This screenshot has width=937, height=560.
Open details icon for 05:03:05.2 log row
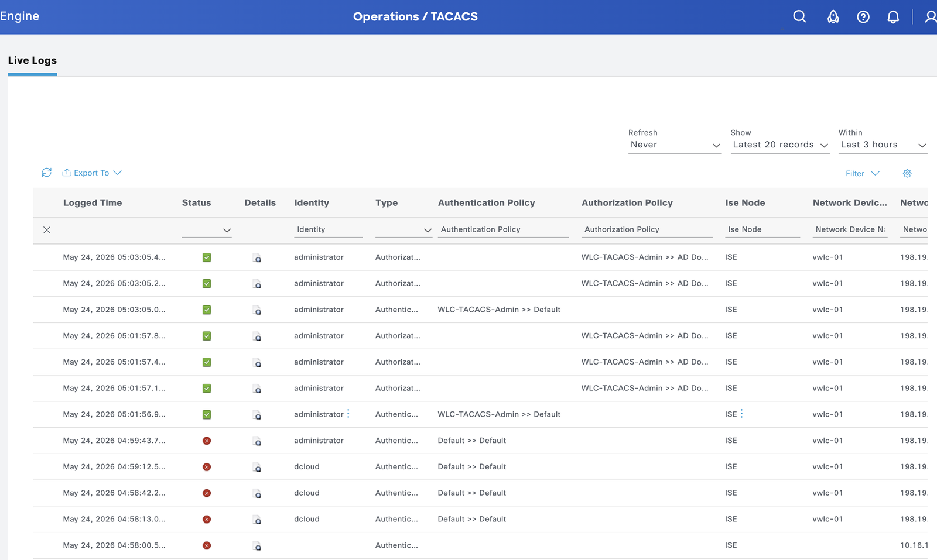point(257,284)
